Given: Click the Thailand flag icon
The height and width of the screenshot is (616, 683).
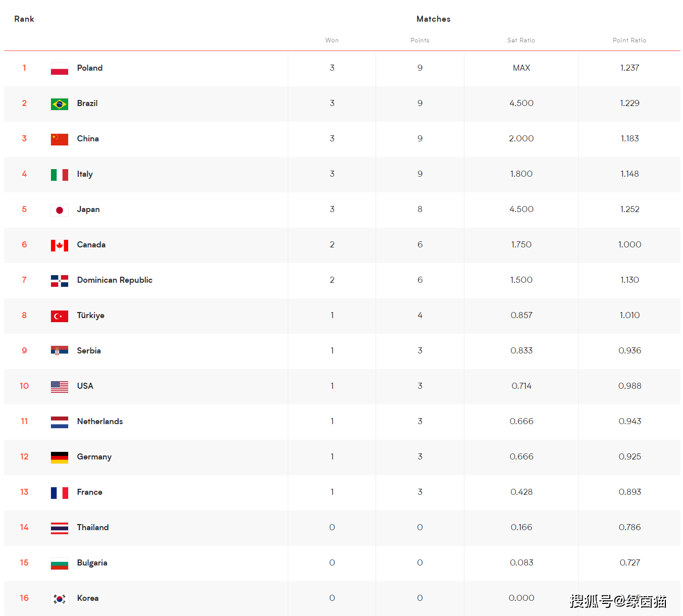Looking at the screenshot, I should [x=60, y=528].
